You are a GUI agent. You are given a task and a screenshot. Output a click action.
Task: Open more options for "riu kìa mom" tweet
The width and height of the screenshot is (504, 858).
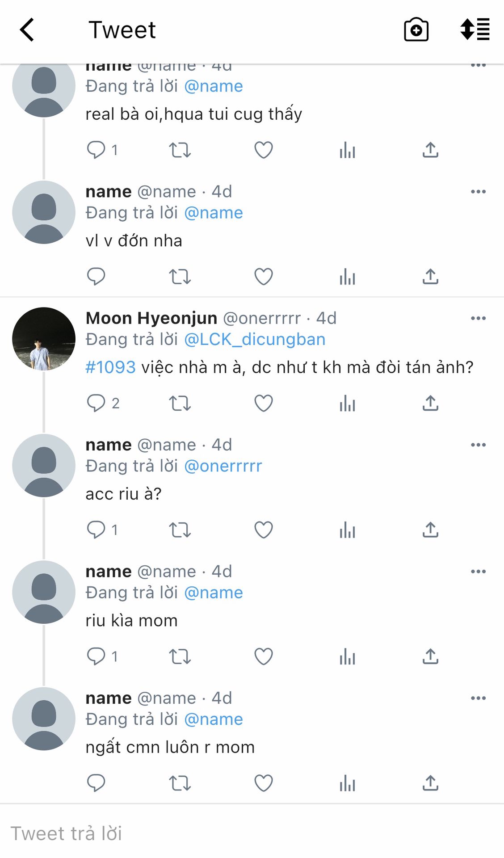pos(478,572)
